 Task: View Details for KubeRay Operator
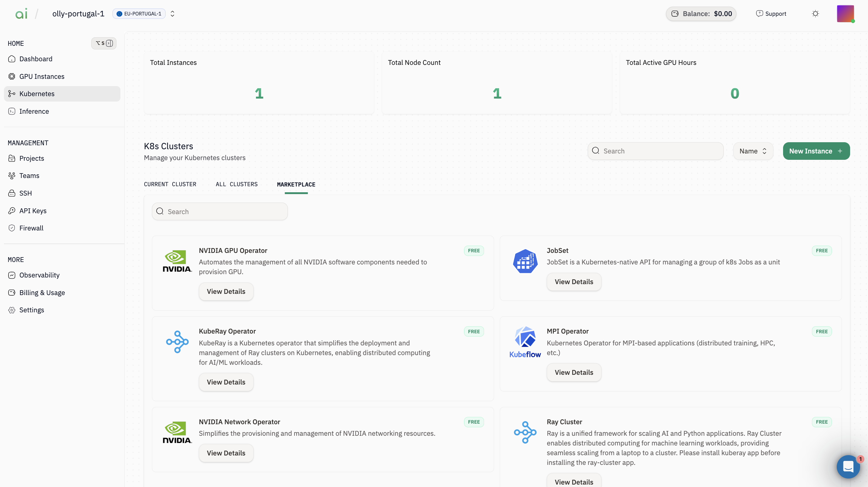pos(226,382)
